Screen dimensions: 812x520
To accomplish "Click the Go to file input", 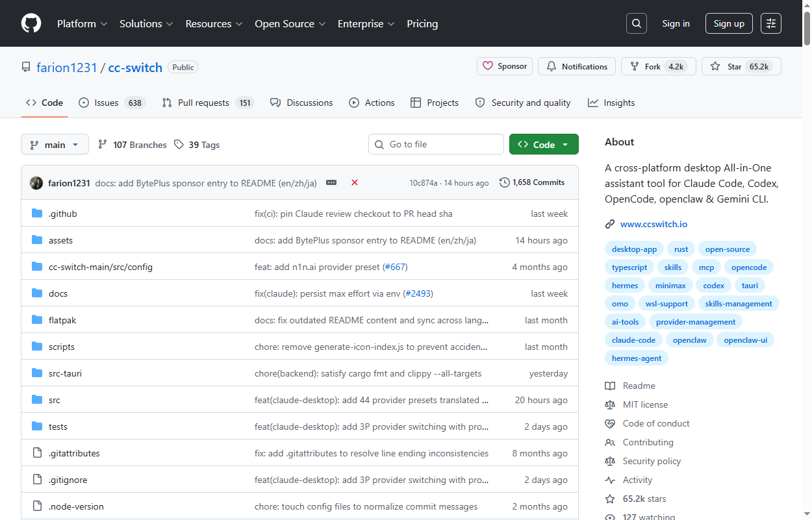I will point(436,144).
